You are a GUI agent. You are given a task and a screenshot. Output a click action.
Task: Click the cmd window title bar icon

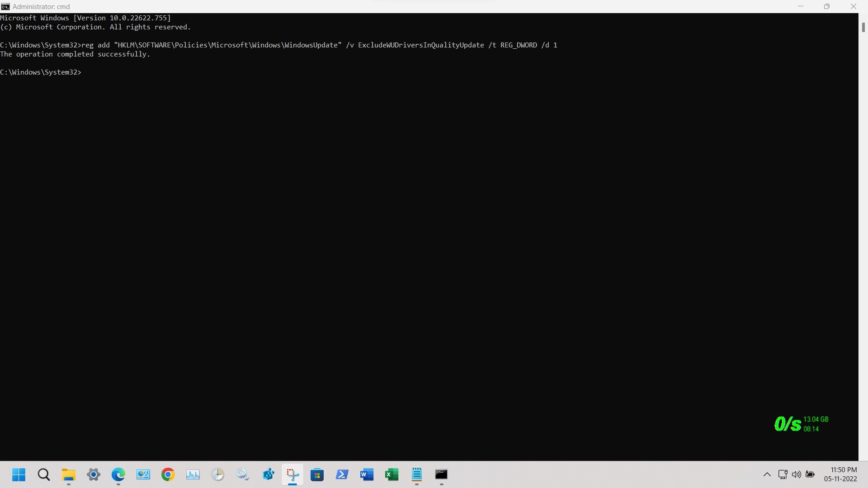click(5, 7)
